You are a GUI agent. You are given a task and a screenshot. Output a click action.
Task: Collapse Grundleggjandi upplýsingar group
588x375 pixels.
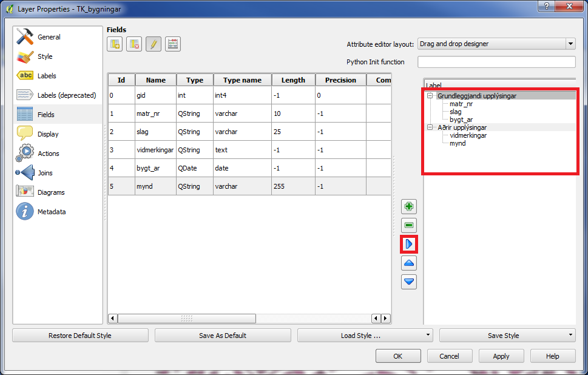click(x=430, y=96)
